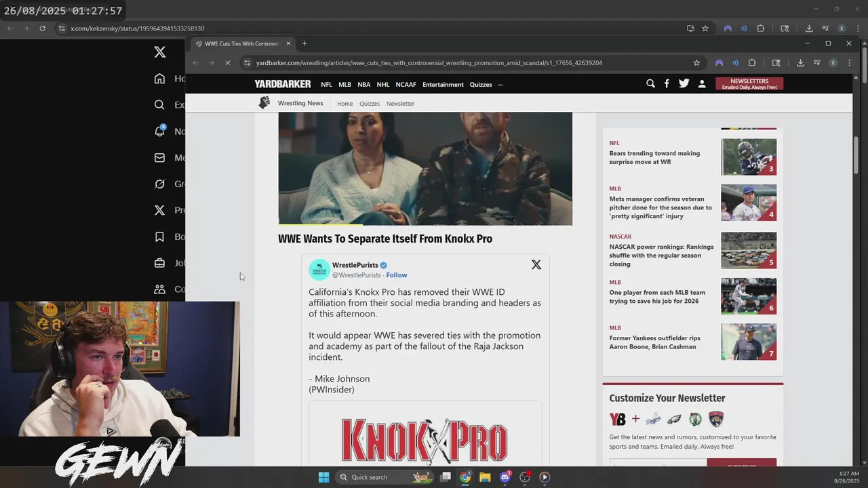
Task: Open Yardbarker account profile icon
Action: pyautogui.click(x=702, y=84)
